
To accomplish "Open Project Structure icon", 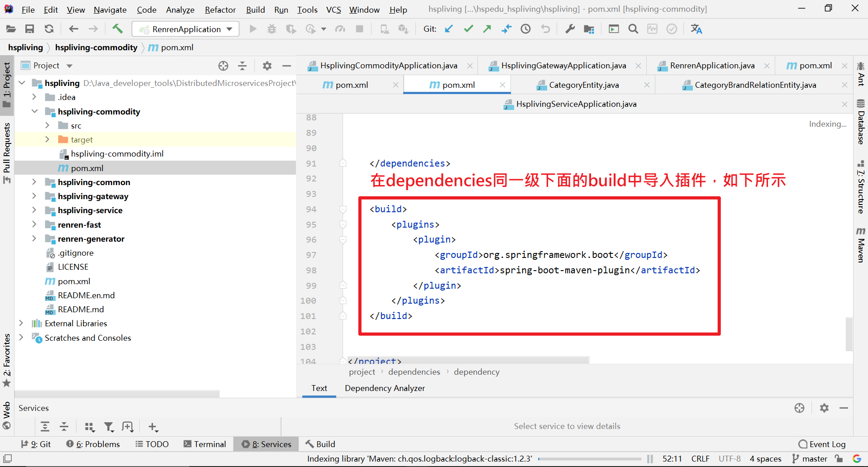I will pyautogui.click(x=589, y=29).
